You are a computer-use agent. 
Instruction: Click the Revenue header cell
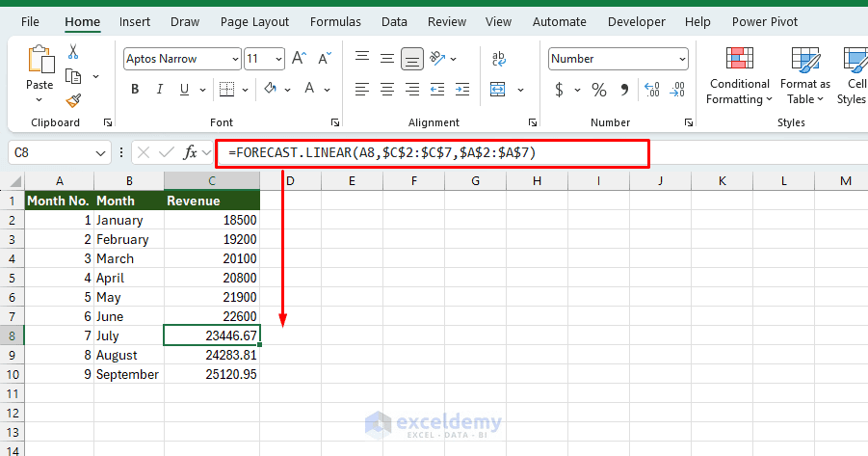tap(212, 201)
